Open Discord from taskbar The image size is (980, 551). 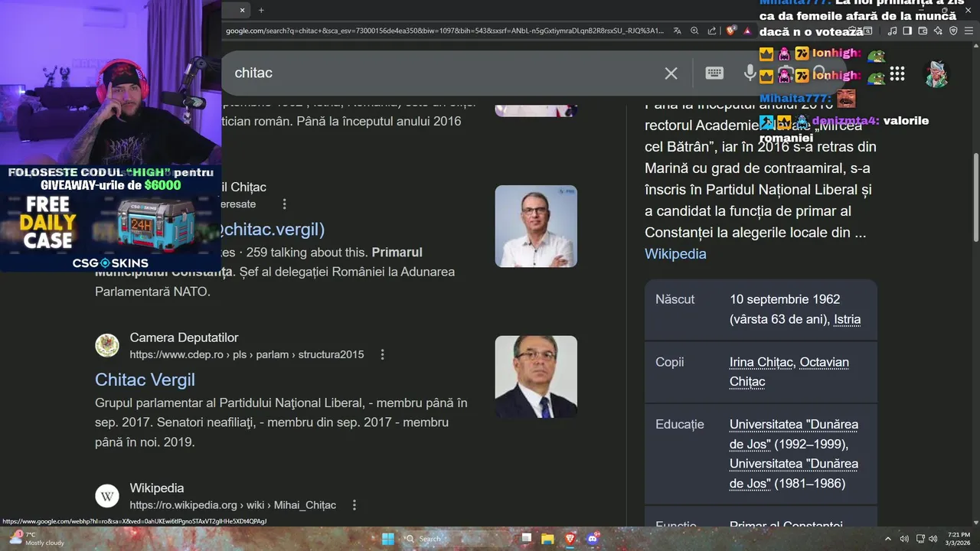592,539
